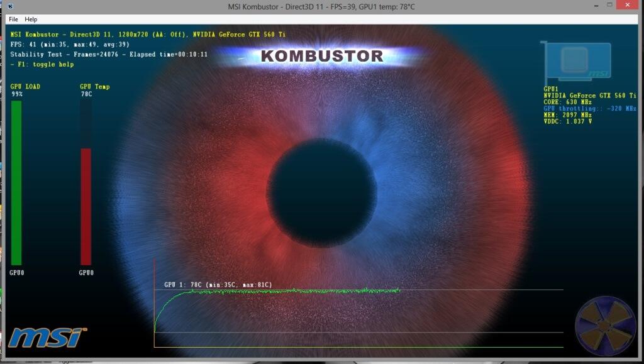Click the '99%' GPU load value
The image size is (644, 364).
pyautogui.click(x=17, y=94)
